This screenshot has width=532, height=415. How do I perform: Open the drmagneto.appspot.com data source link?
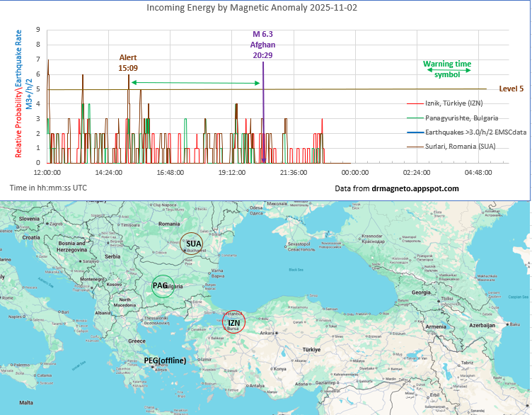tap(415, 188)
